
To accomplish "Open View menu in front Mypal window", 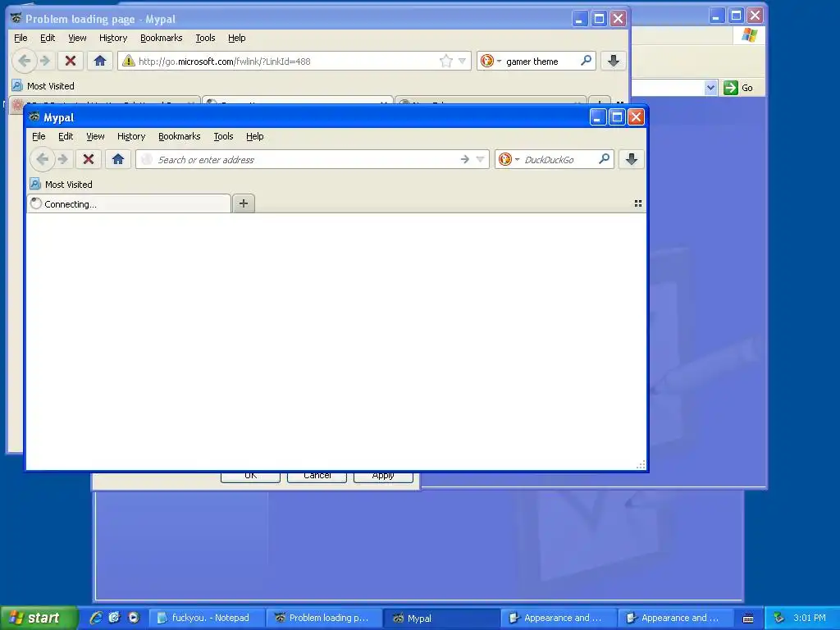I will [x=95, y=136].
